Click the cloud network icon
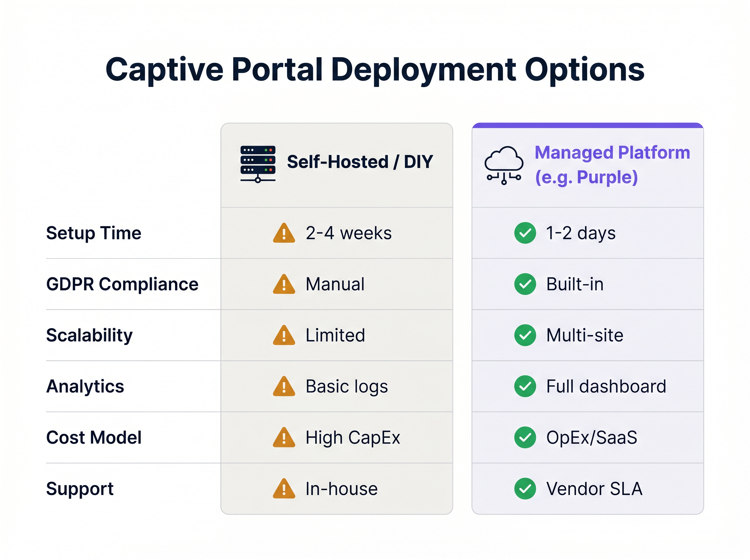Screen dimensions: 750x560 tap(504, 165)
